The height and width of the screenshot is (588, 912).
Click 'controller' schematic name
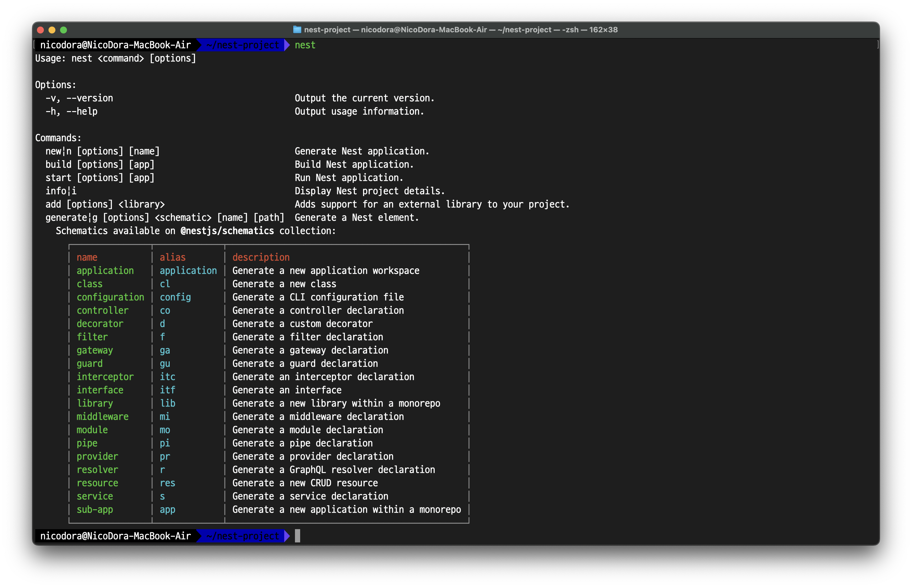coord(102,310)
